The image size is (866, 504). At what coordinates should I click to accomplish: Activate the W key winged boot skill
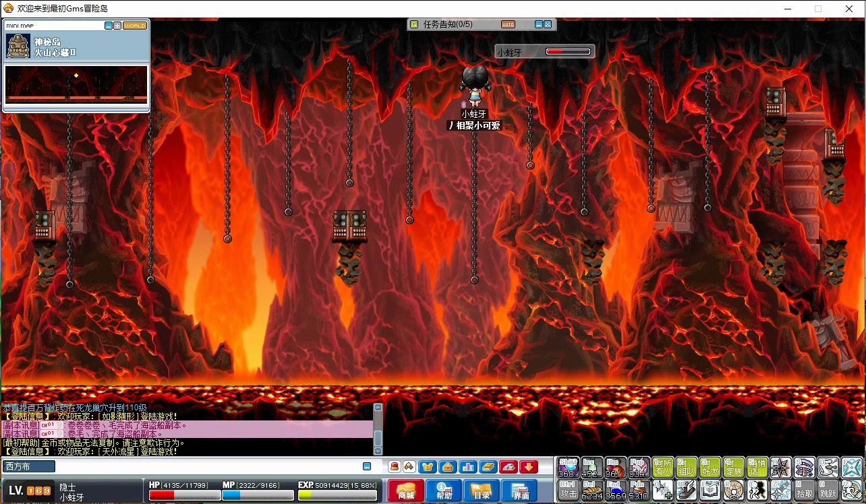point(687,490)
